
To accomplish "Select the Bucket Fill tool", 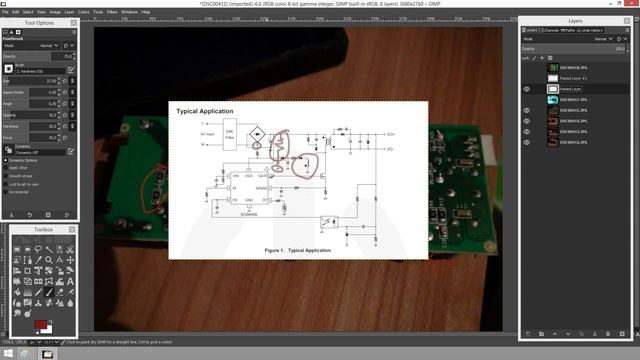I will coord(17,292).
